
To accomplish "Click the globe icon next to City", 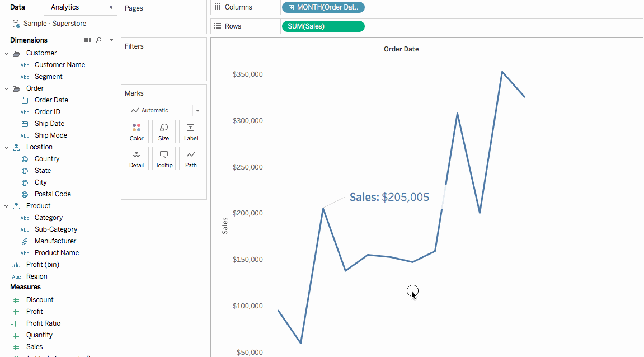I will [25, 182].
